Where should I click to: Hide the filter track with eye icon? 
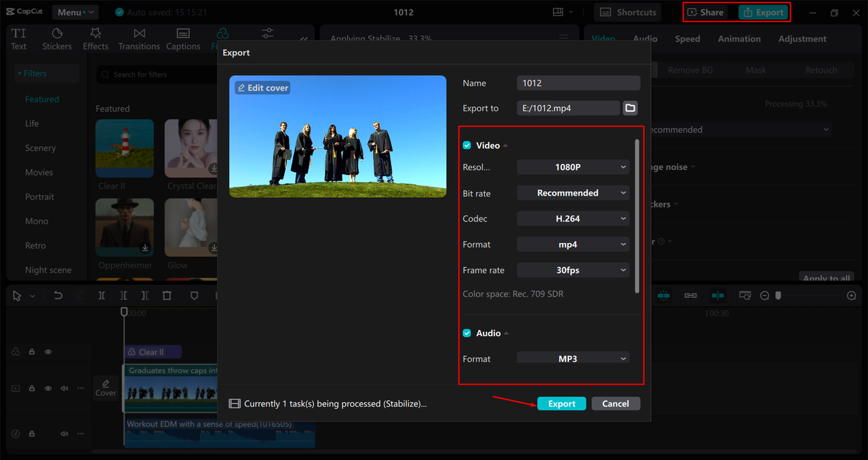click(48, 352)
